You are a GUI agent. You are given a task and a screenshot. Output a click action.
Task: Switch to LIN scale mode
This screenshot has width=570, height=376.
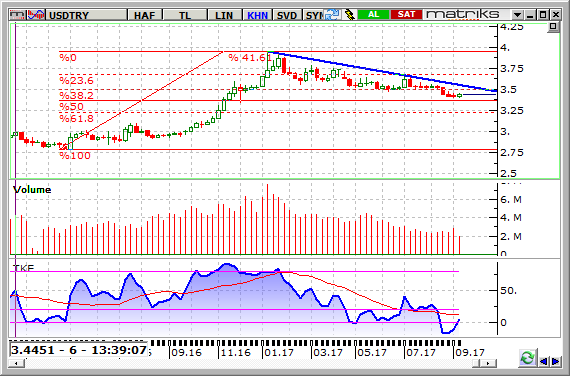click(224, 15)
